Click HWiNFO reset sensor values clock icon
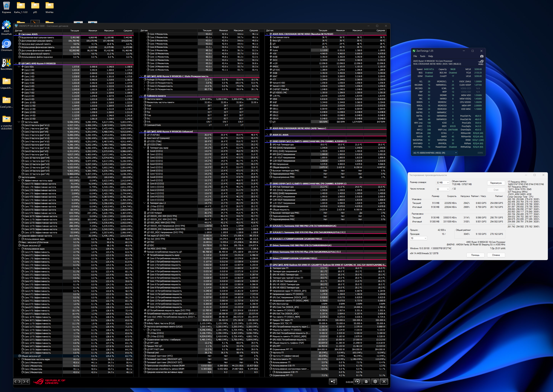Viewport: 553px width, 392px height. click(357, 381)
